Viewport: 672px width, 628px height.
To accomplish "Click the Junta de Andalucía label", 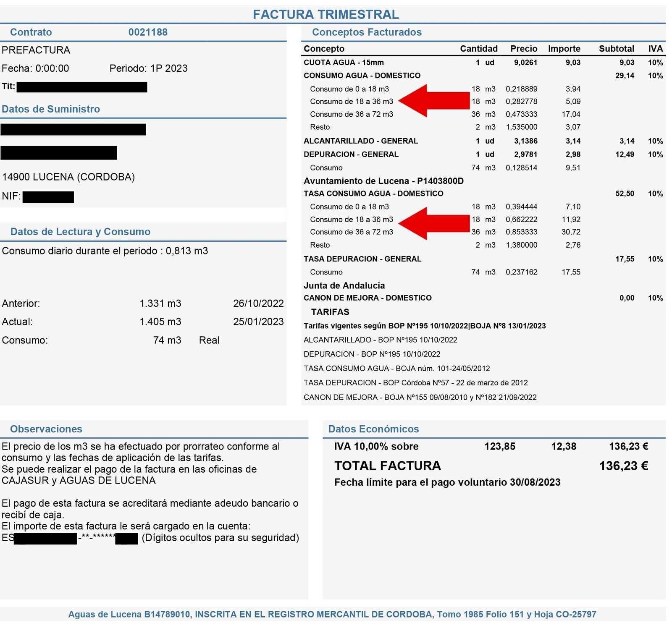I will pyautogui.click(x=344, y=285).
